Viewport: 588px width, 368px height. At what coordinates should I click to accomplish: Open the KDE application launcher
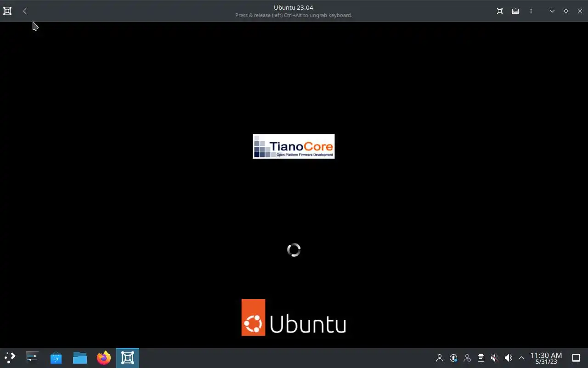point(10,358)
